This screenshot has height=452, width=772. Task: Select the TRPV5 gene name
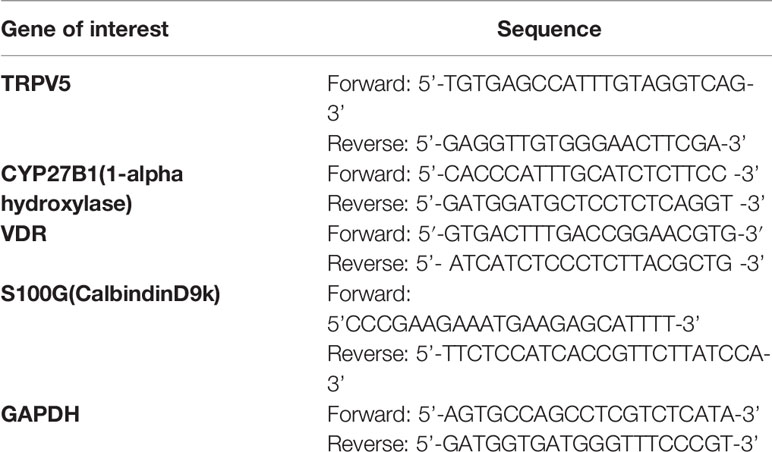pyautogui.click(x=36, y=84)
